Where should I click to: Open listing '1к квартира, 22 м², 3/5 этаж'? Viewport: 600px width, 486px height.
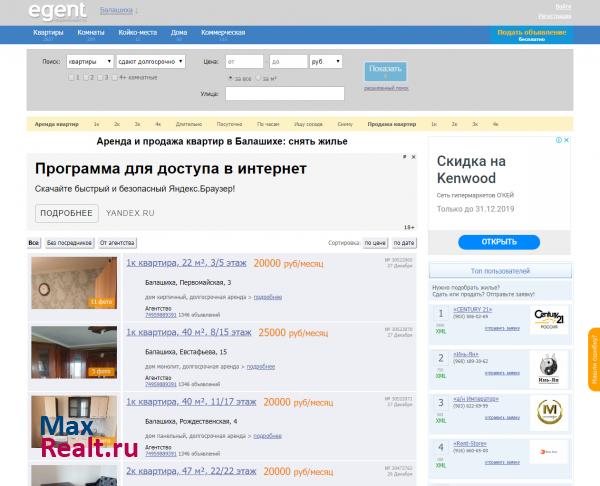tap(186, 263)
